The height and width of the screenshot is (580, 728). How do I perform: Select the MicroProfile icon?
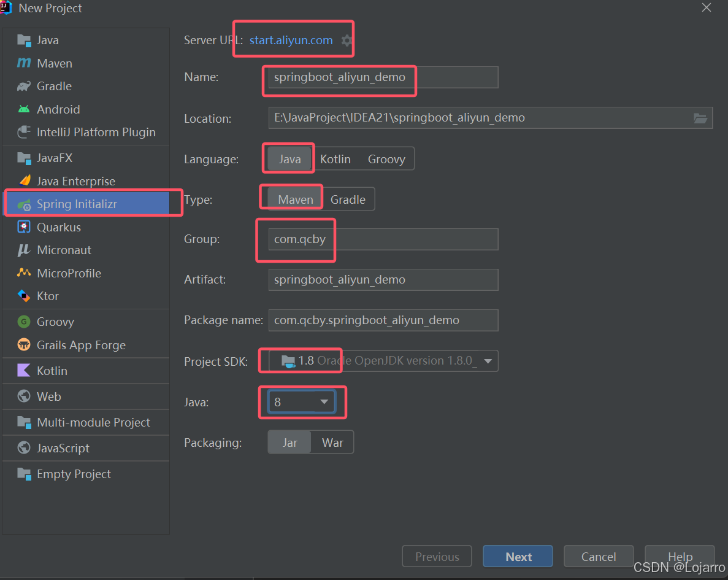pyautogui.click(x=24, y=273)
